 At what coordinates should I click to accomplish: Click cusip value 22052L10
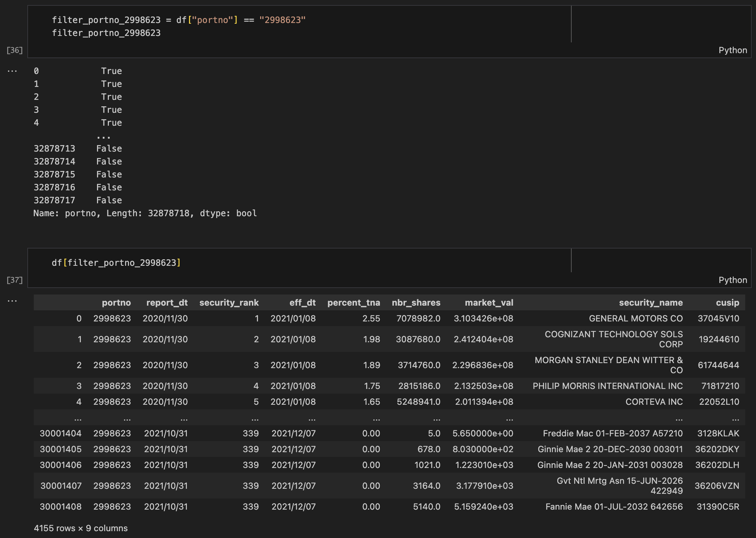(719, 402)
